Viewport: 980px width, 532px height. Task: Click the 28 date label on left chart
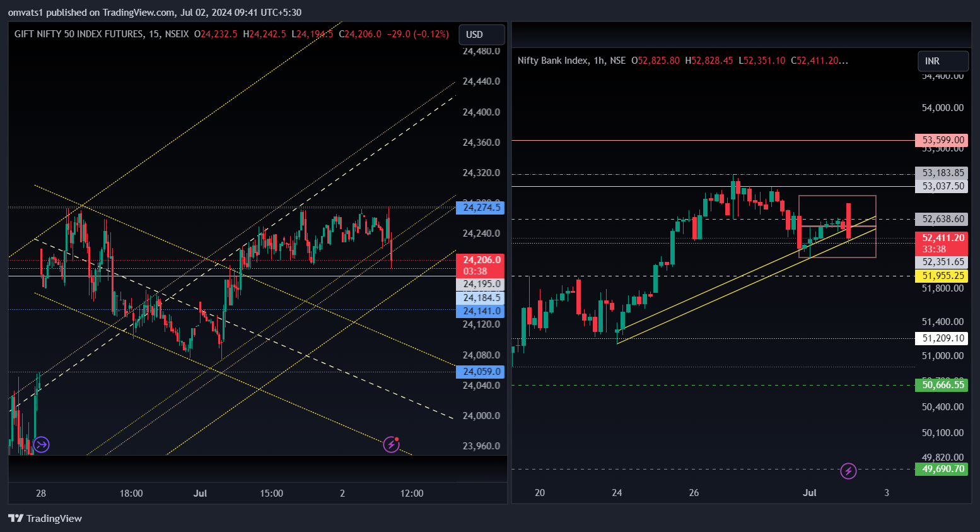pyautogui.click(x=41, y=494)
